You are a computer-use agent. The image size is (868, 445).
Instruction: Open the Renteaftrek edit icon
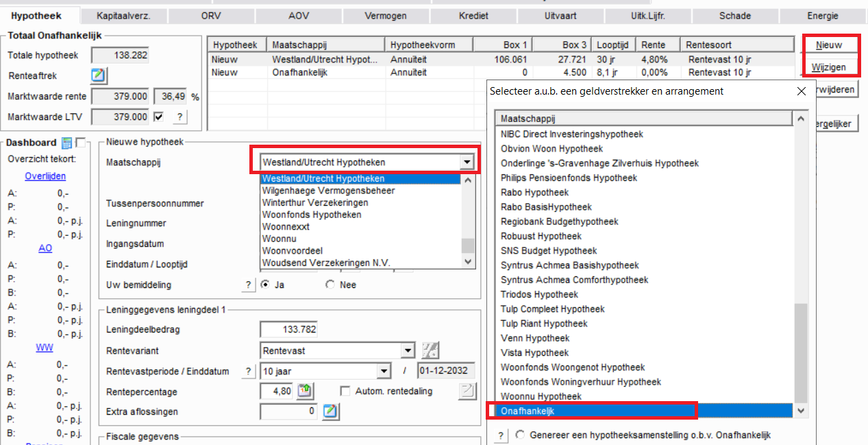click(99, 75)
